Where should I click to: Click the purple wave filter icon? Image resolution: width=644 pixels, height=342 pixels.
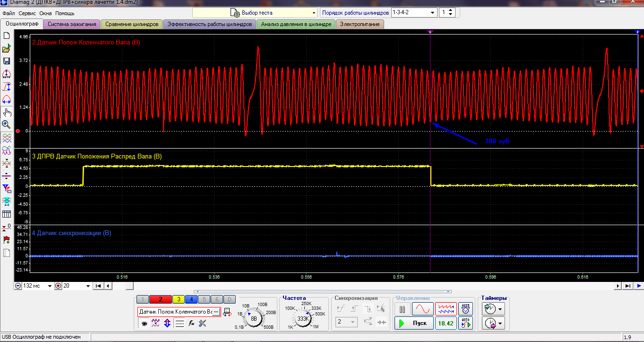[x=155, y=324]
